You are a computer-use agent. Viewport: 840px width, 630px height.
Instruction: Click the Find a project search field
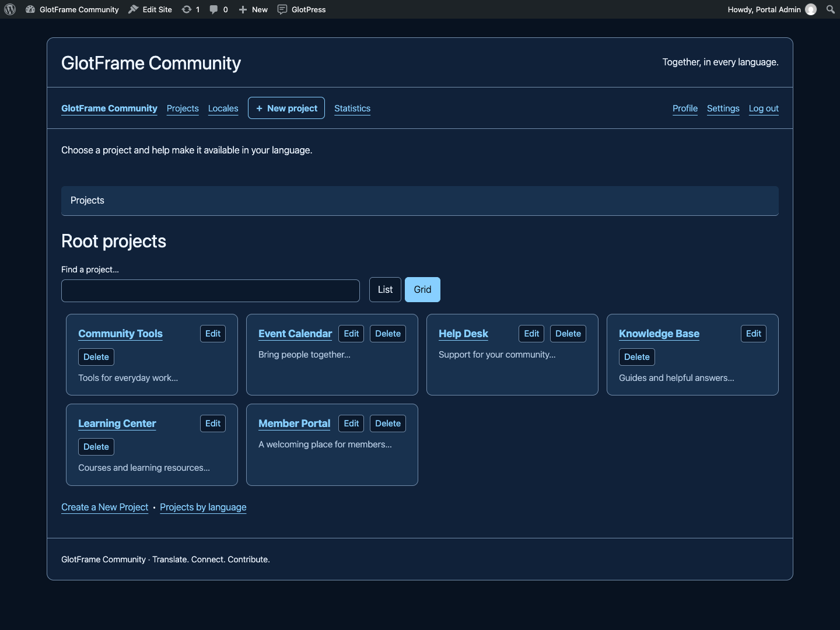tap(211, 290)
